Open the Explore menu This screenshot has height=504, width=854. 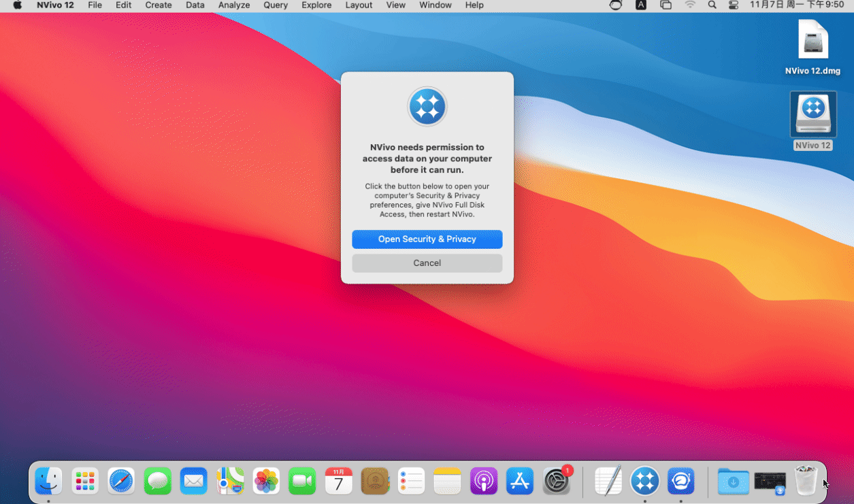pyautogui.click(x=316, y=5)
